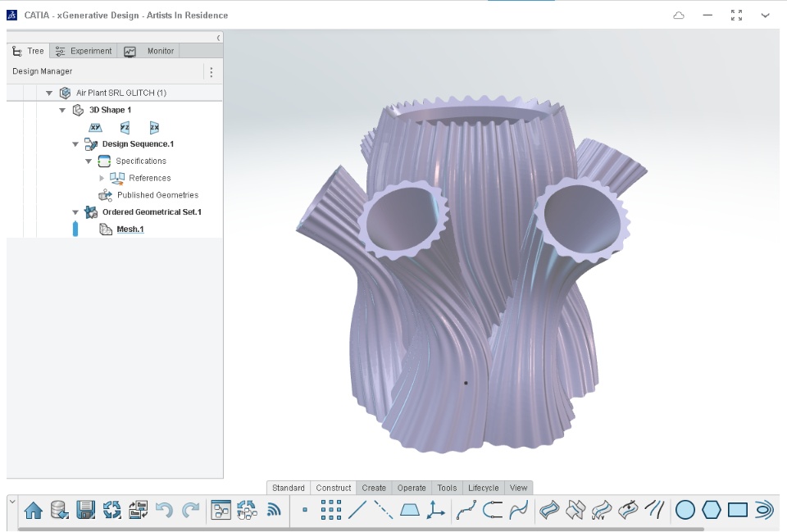Screen dimensions: 787x532
Task: Select the Plane trapezoid tool
Action: [x=410, y=511]
